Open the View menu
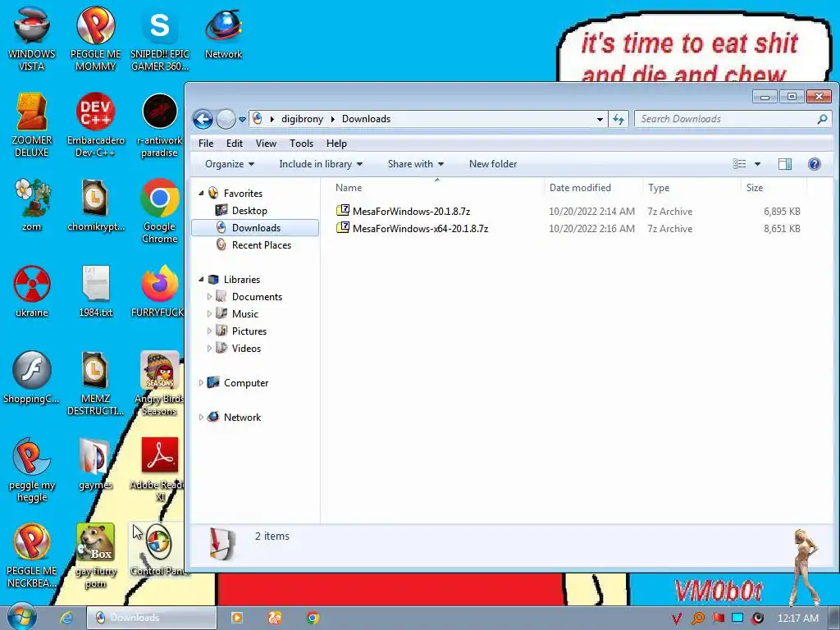Screen dimensions: 840x630 [266, 144]
